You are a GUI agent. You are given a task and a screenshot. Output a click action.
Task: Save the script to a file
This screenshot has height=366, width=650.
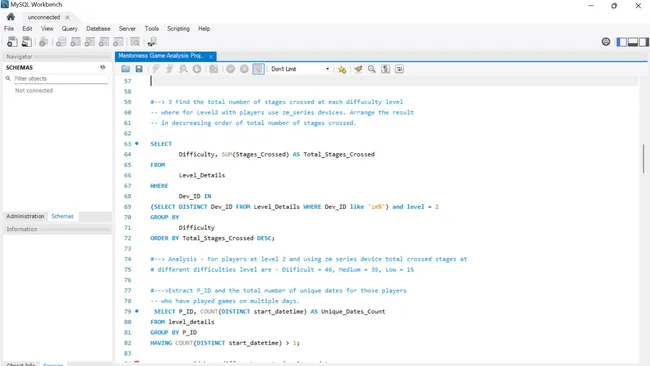coord(139,69)
